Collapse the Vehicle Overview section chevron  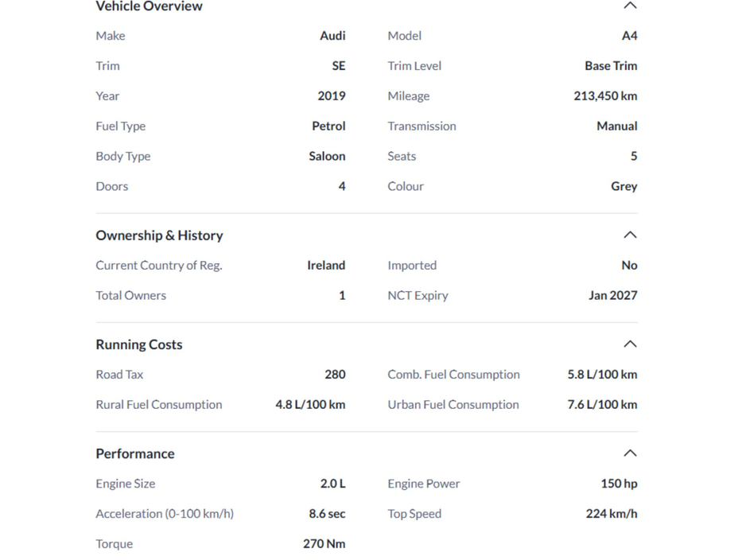630,6
